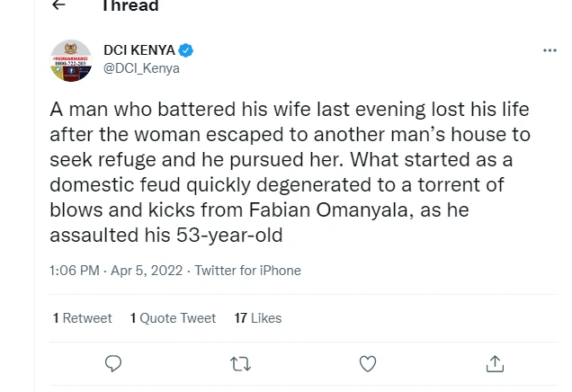Open the 1:06 PM · Apr 5, 2022 timestamp

(x=117, y=271)
